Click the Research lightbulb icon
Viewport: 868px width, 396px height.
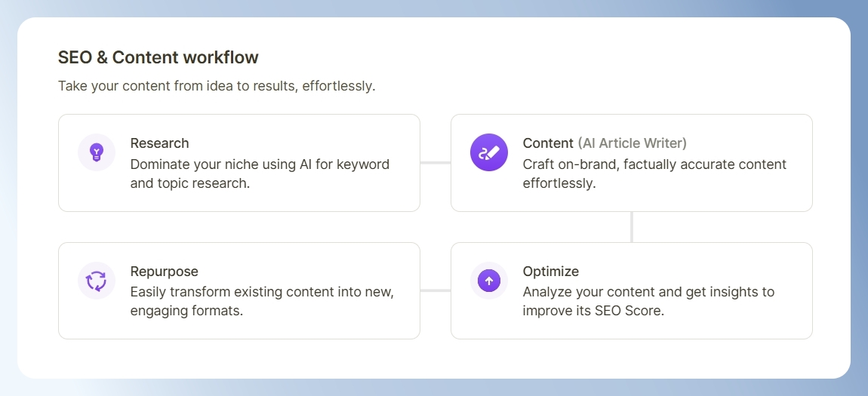[97, 152]
